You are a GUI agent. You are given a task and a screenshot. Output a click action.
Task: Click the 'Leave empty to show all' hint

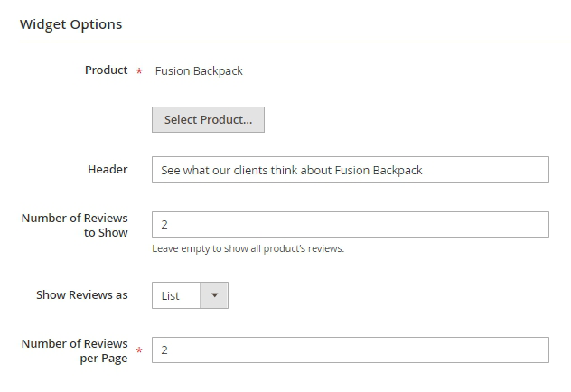(x=248, y=248)
